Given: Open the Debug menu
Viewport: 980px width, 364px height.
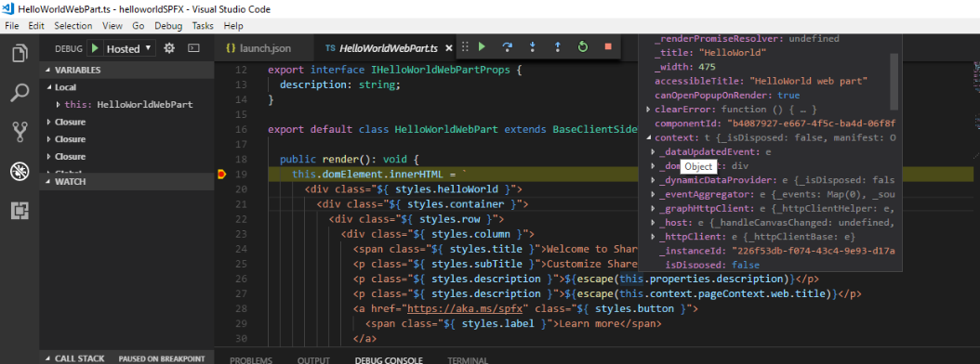Looking at the screenshot, I should [x=168, y=26].
